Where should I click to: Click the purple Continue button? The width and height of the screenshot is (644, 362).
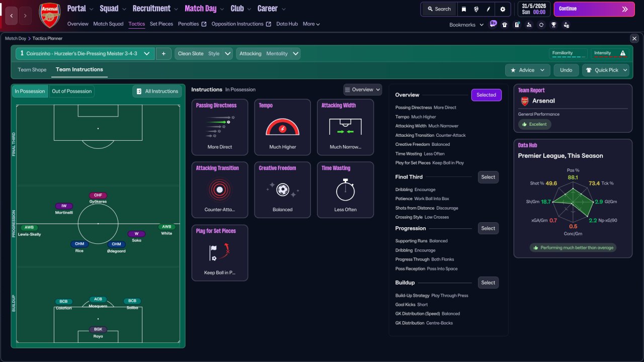594,9
